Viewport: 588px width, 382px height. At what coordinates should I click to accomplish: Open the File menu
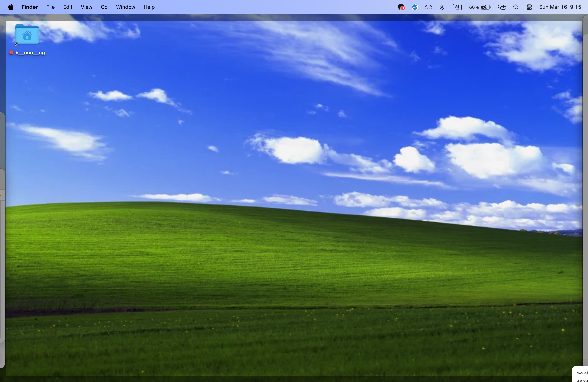click(x=50, y=7)
